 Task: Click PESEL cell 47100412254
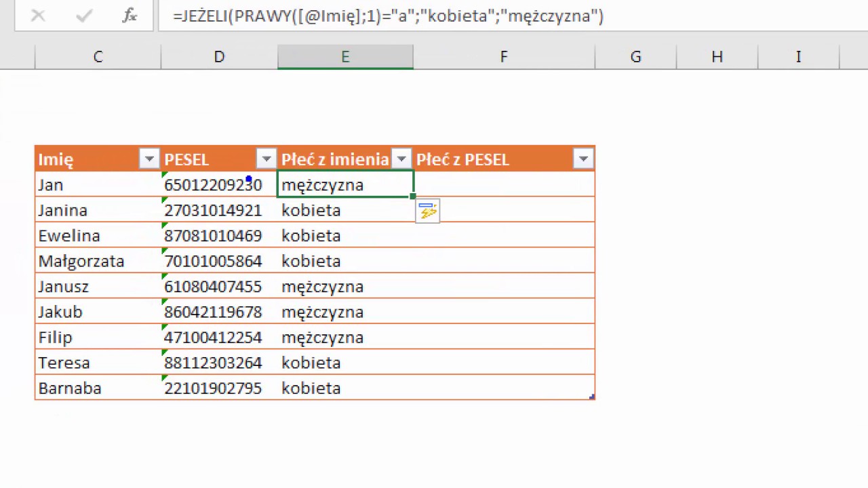(220, 337)
